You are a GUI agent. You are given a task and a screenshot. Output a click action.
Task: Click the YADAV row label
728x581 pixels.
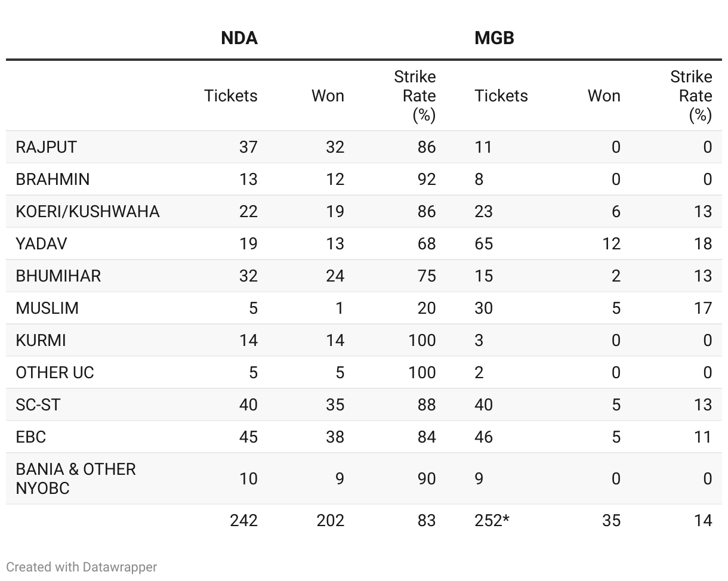[x=41, y=244]
